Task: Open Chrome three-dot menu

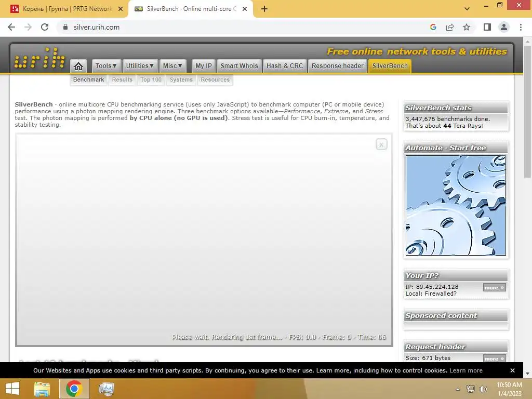Action: [521, 27]
